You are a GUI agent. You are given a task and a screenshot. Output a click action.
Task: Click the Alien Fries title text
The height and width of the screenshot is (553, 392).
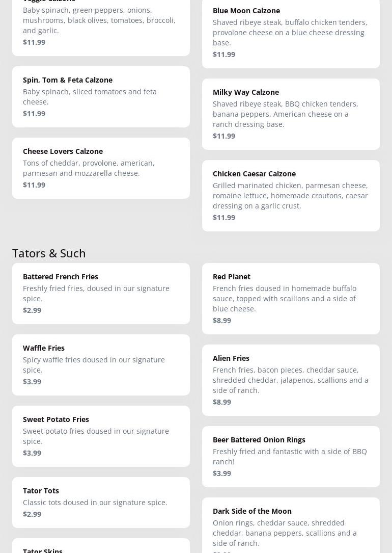[231, 358]
